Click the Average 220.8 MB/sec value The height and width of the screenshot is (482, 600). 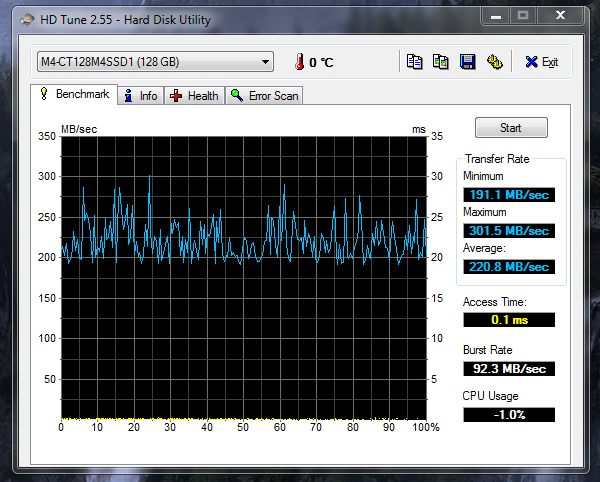click(x=509, y=267)
